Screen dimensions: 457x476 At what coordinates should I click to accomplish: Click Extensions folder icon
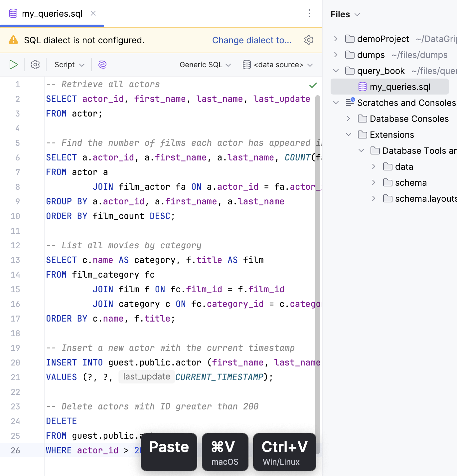click(363, 134)
